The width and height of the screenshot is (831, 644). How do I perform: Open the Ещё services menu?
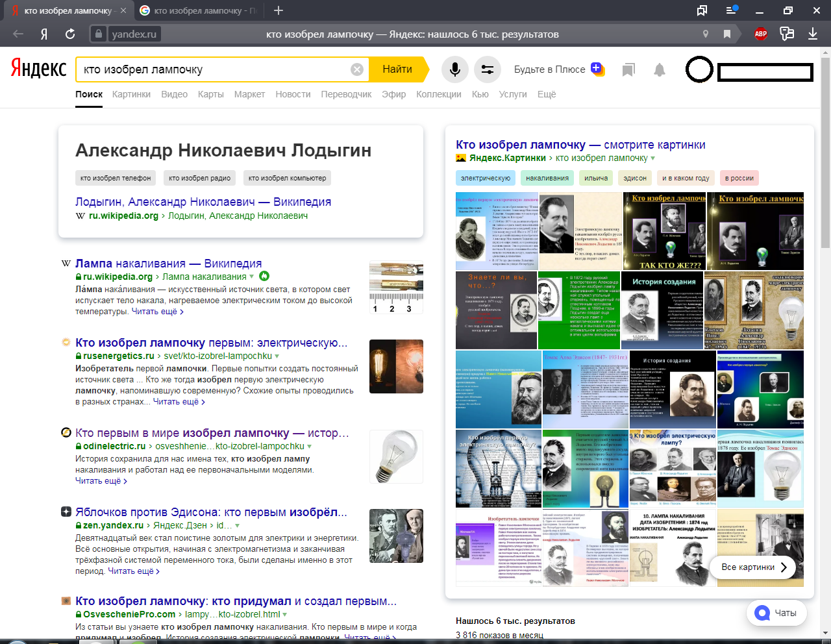547,94
